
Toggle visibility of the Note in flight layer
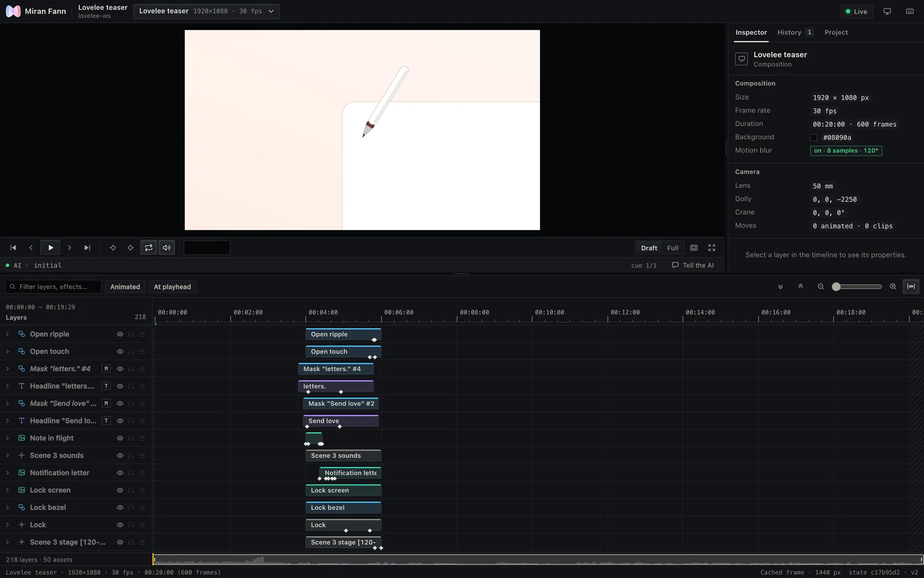point(120,438)
